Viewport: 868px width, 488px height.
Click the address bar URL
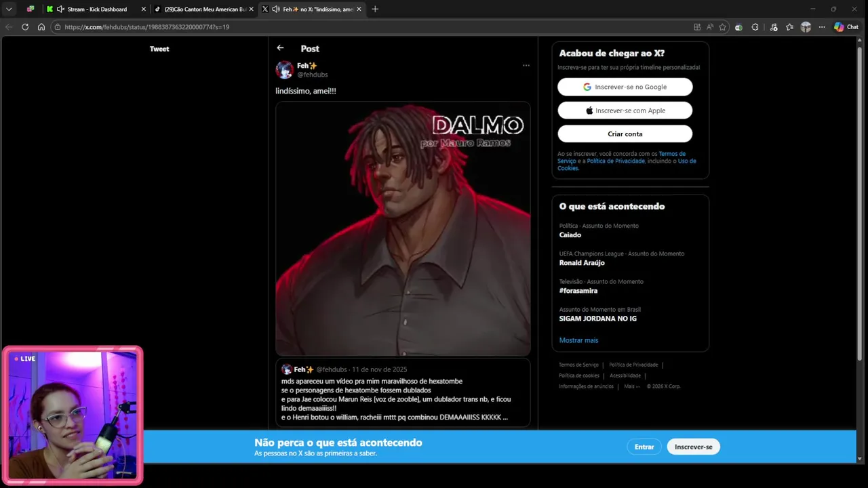click(x=147, y=27)
